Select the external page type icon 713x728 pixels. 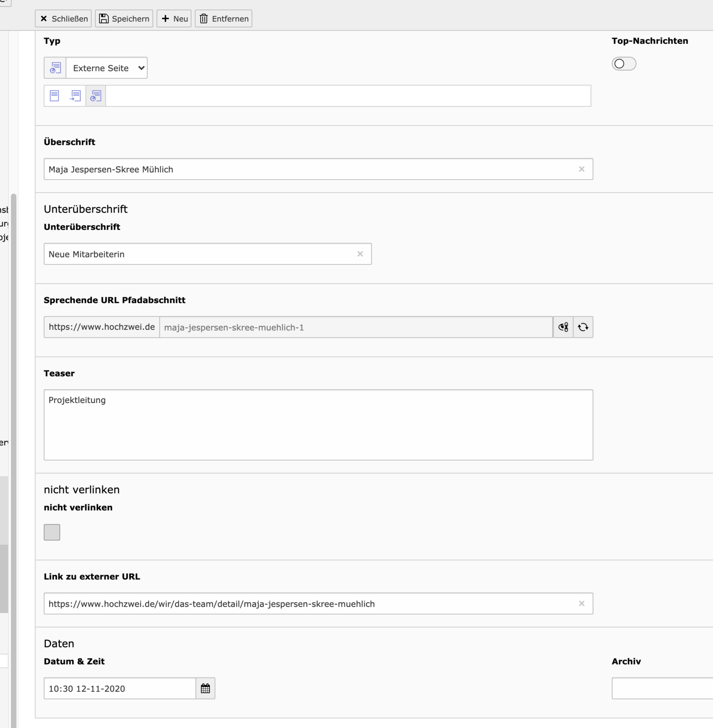[x=96, y=96]
